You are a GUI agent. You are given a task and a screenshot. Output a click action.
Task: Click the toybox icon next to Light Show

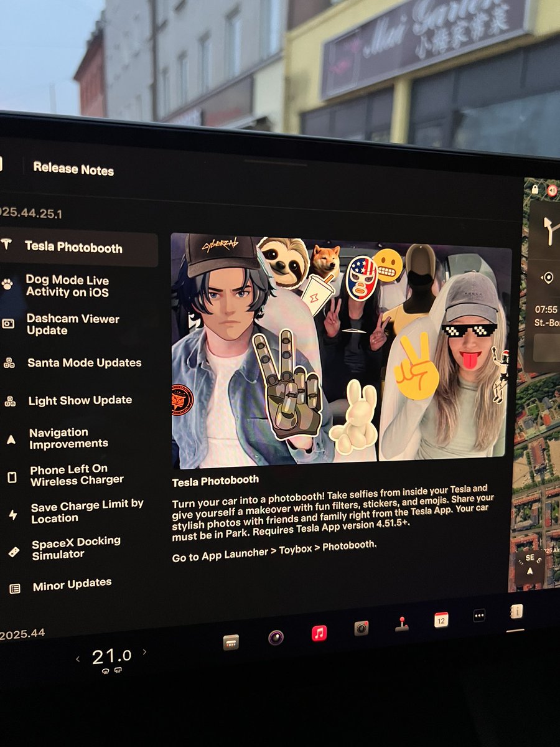coord(10,402)
